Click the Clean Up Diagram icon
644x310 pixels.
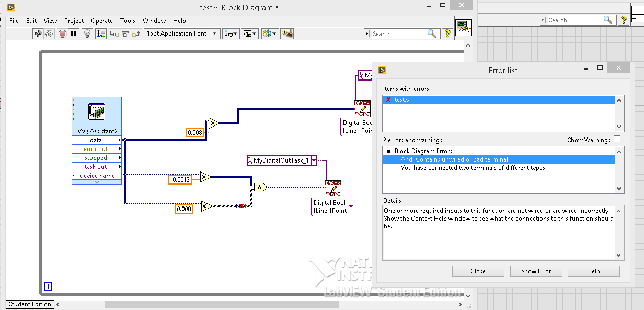(286, 33)
